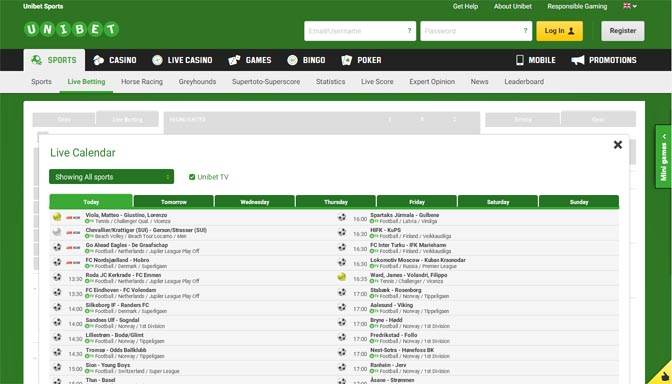The height and width of the screenshot is (384, 672).
Task: Expand the Showing All sports dropdown
Action: pos(111,177)
